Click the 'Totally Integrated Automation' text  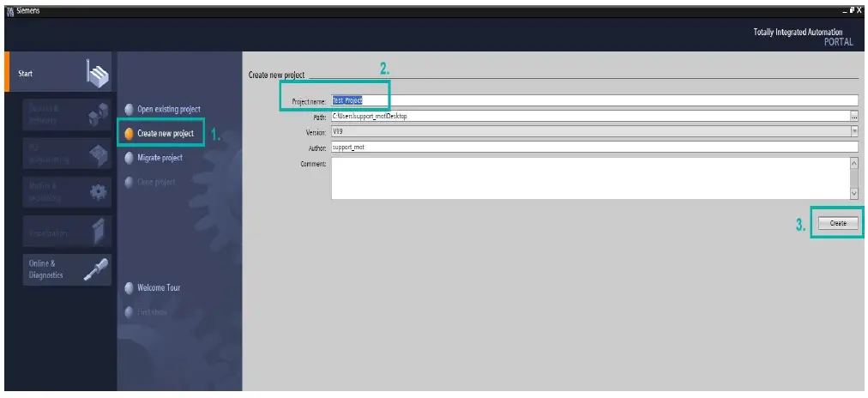pos(798,32)
